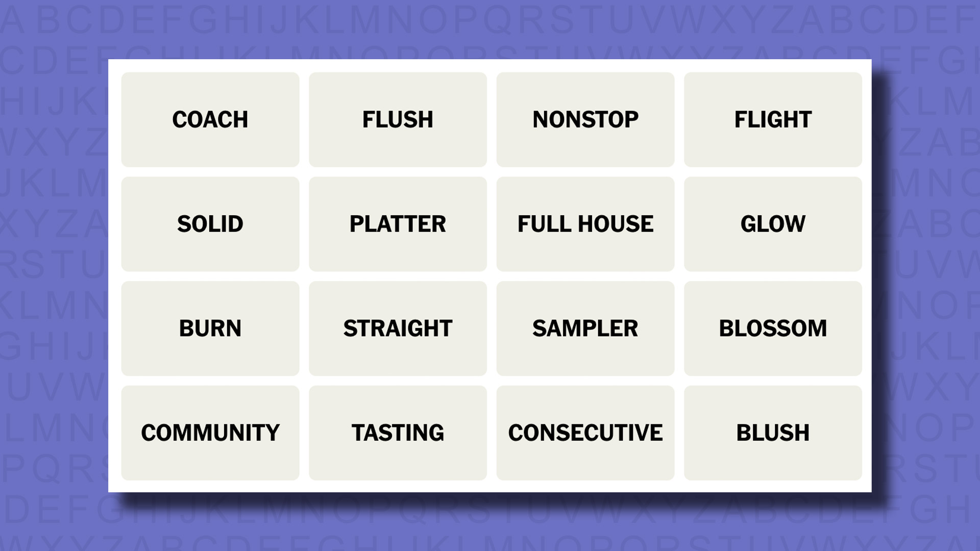The width and height of the screenshot is (980, 551).
Task: Select the GLOW card
Action: [x=773, y=223]
